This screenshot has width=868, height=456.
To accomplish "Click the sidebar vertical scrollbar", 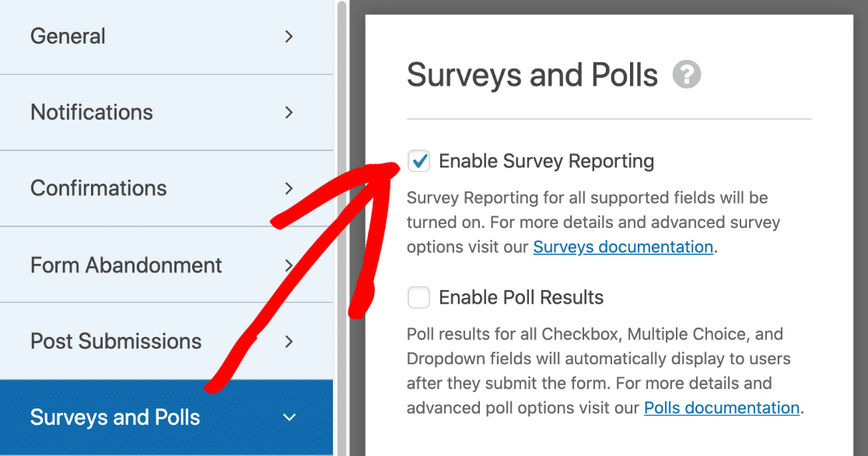I will coord(341,228).
